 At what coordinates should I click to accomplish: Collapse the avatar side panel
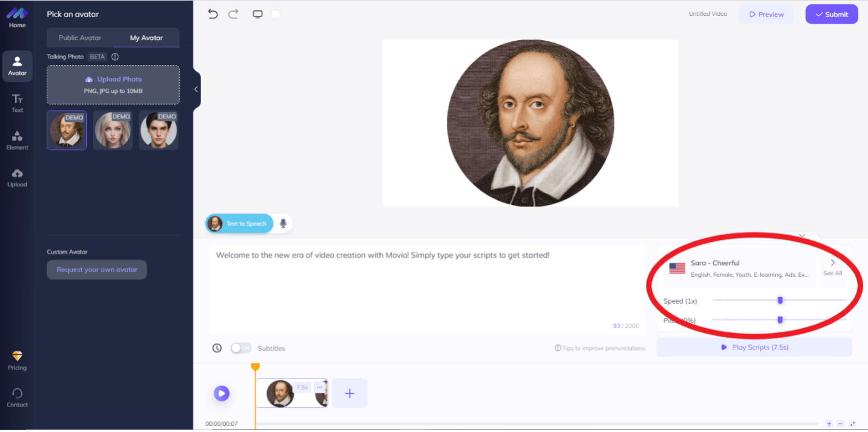pyautogui.click(x=196, y=89)
